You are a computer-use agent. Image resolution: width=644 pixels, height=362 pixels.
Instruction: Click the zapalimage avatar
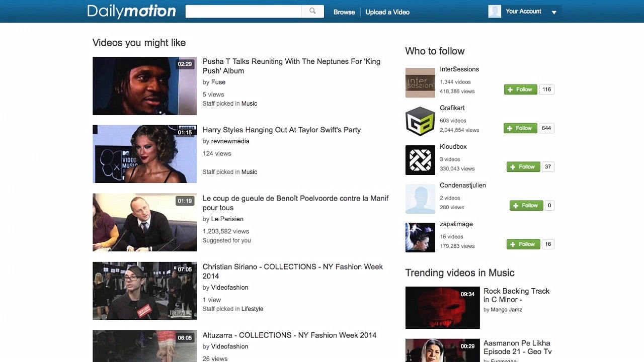point(420,237)
